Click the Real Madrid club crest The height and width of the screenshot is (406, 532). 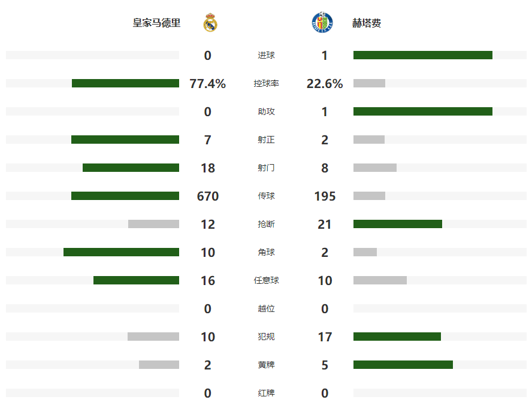tap(210, 23)
